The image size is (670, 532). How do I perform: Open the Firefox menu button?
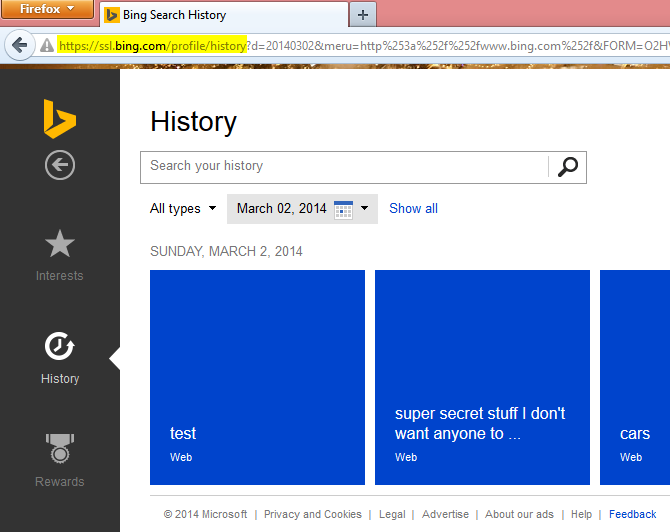[x=47, y=9]
